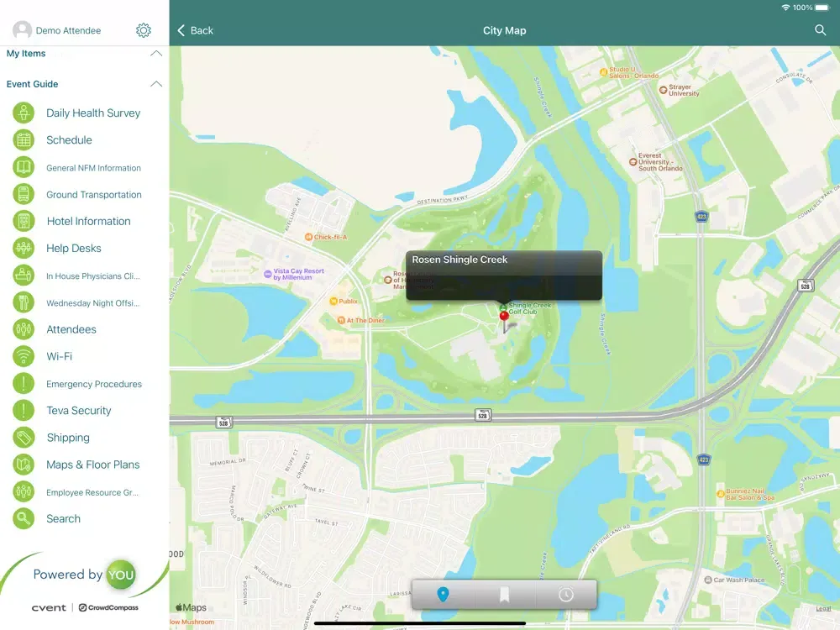The image size is (840, 630).
Task: Tap the Demo Attendee profile avatar
Action: click(23, 30)
